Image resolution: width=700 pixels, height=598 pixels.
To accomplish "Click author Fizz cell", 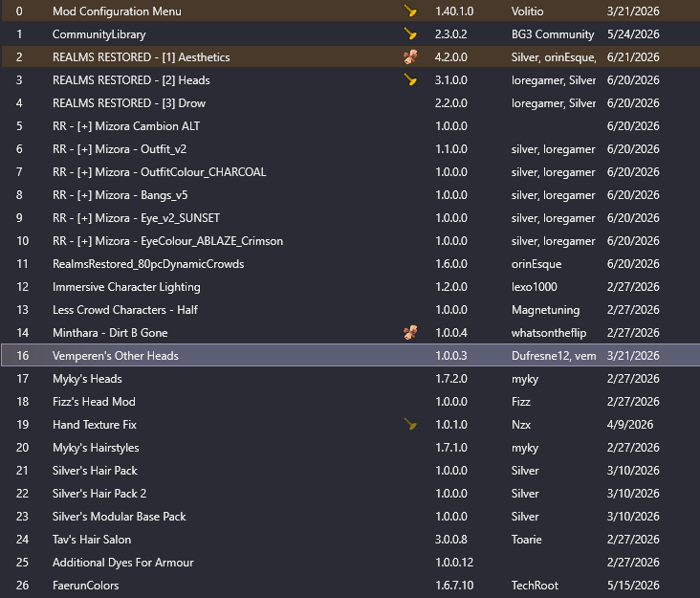I will (520, 402).
